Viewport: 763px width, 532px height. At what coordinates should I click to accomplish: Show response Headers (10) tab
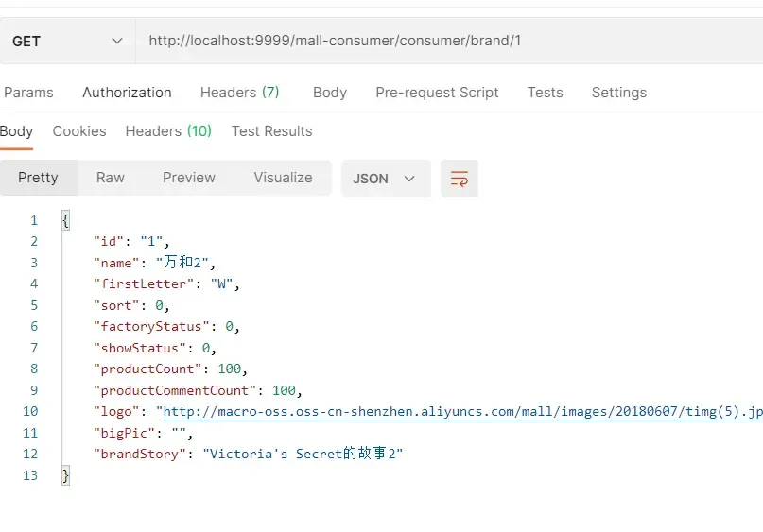[168, 131]
